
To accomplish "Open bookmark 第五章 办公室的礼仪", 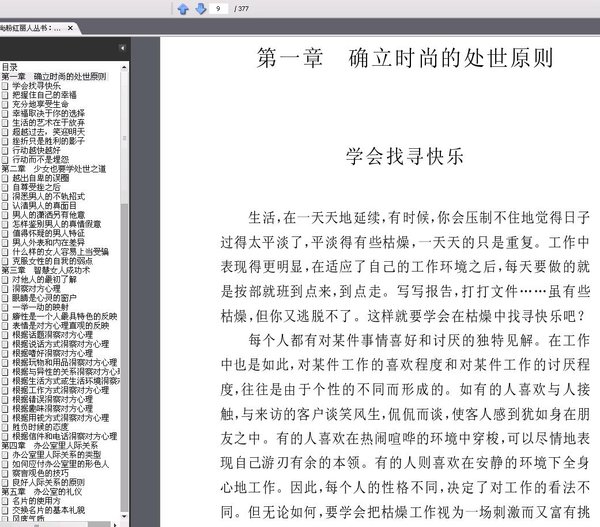I will [x=42, y=491].
